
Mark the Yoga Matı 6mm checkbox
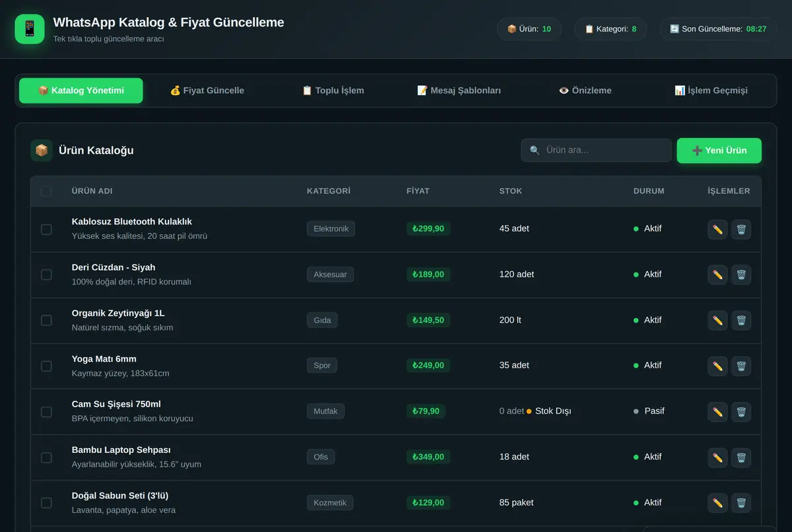tap(46, 366)
